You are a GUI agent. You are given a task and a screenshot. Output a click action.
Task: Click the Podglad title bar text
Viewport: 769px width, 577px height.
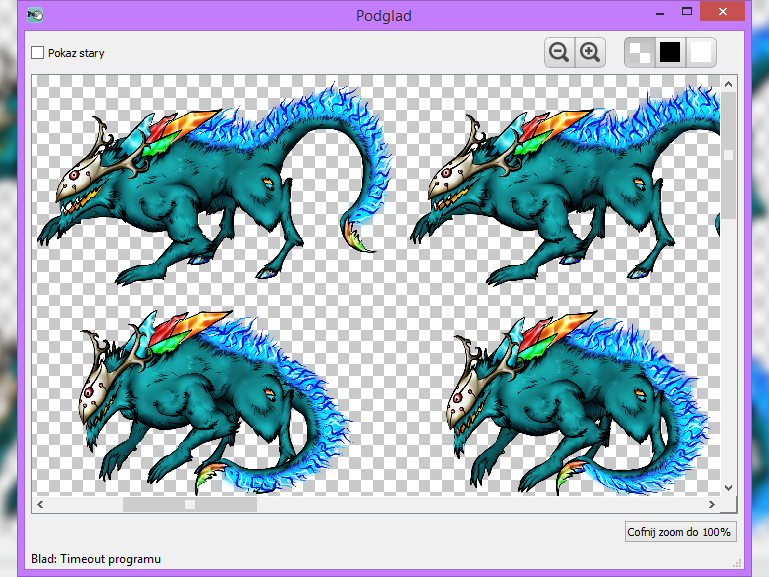384,16
